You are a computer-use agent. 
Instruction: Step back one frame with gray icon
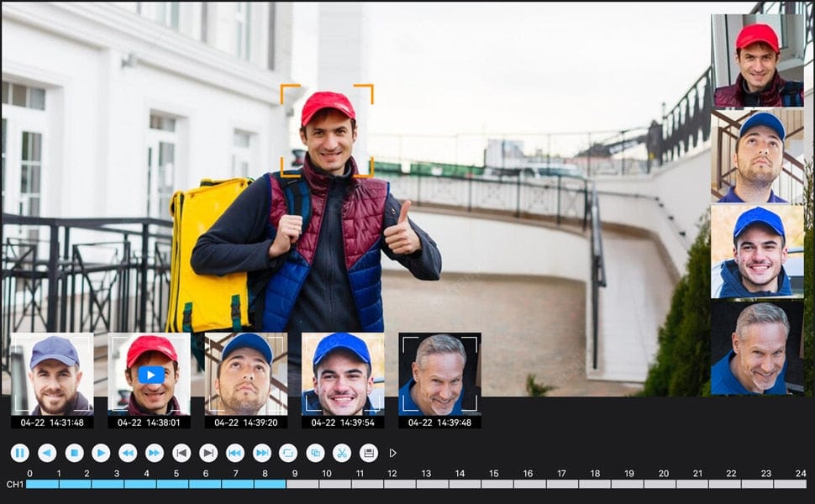(x=181, y=453)
